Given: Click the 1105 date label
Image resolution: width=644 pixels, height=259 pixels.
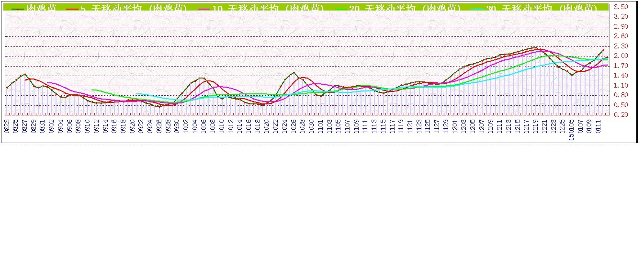Looking at the screenshot, I should click(x=338, y=126).
